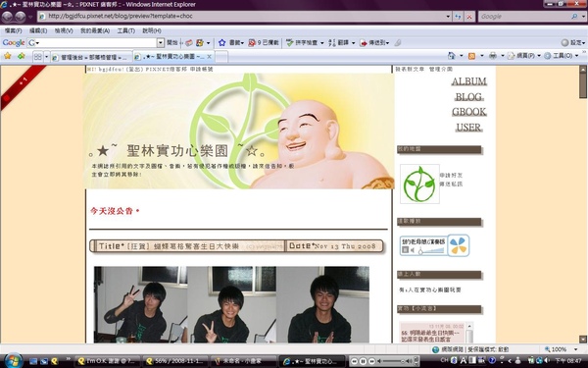Open the 檔案(F) menu
Screen dimensions: 588x368
[13, 30]
